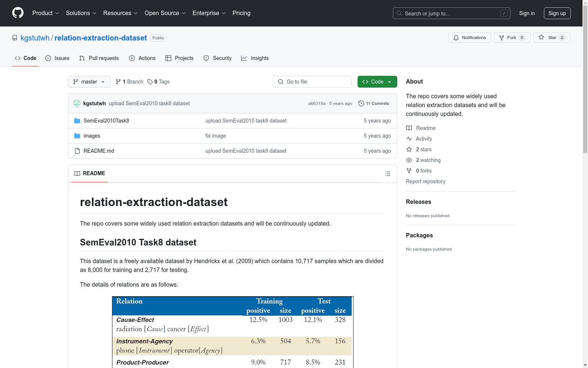Screen dimensions: 588x368
Task: Star this repository
Action: pos(552,38)
